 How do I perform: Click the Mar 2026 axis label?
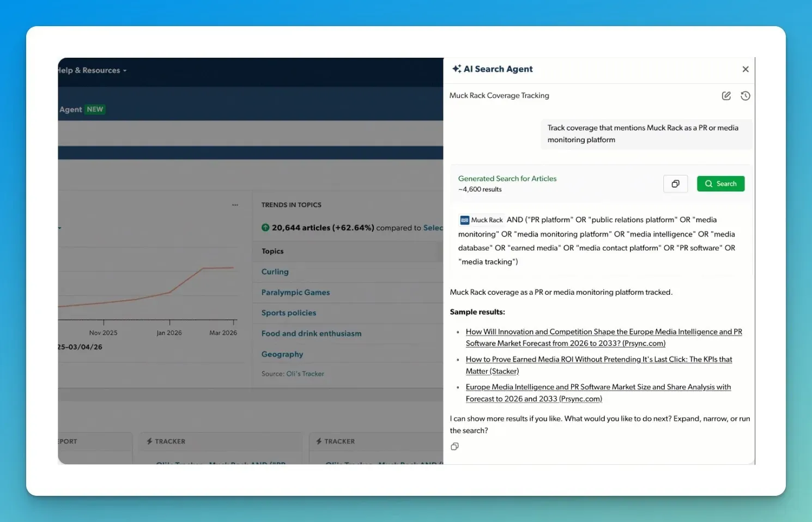(x=223, y=333)
